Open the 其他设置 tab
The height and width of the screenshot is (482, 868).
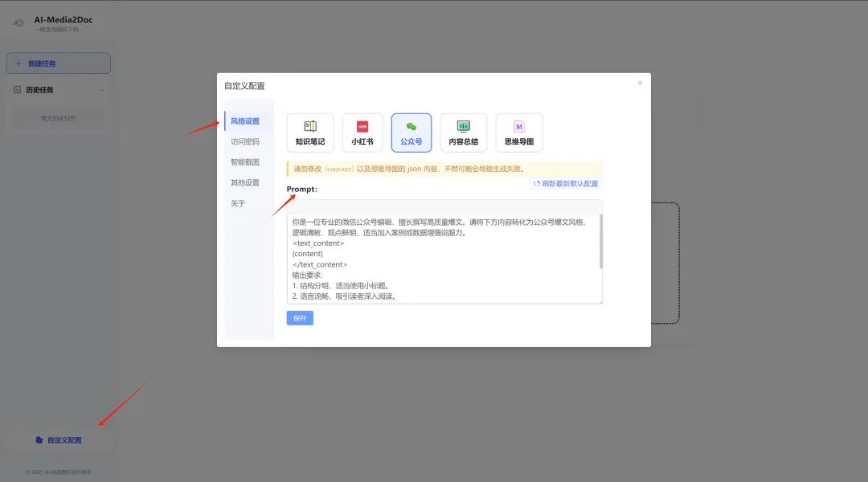(x=245, y=182)
